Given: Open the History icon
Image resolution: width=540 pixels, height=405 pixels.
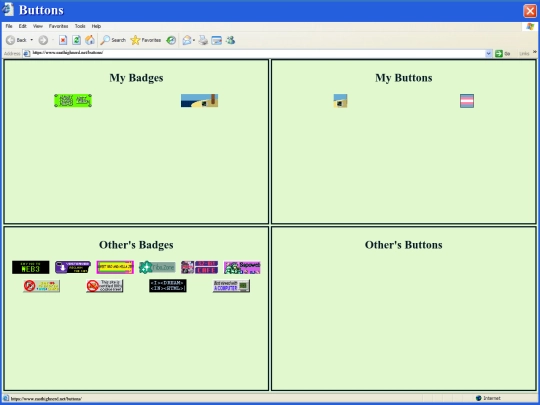Looking at the screenshot, I should [x=171, y=40].
